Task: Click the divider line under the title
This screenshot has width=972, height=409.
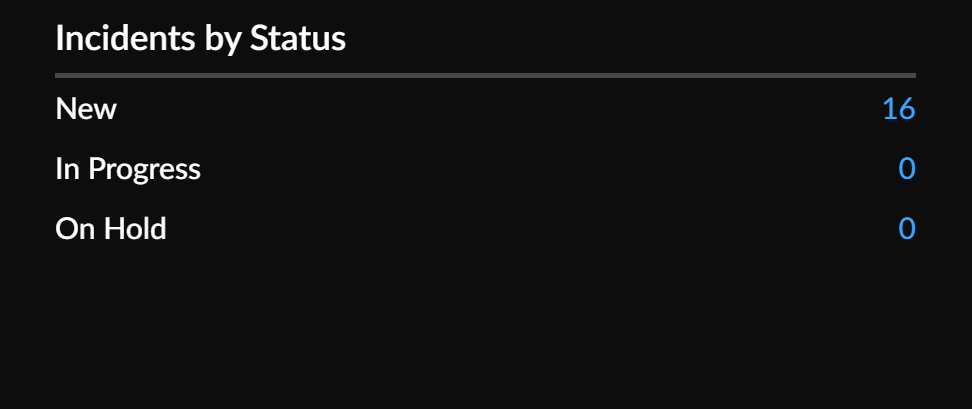Action: click(485, 75)
